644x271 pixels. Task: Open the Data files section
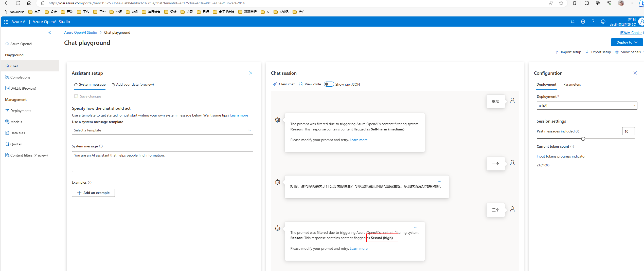point(17,133)
